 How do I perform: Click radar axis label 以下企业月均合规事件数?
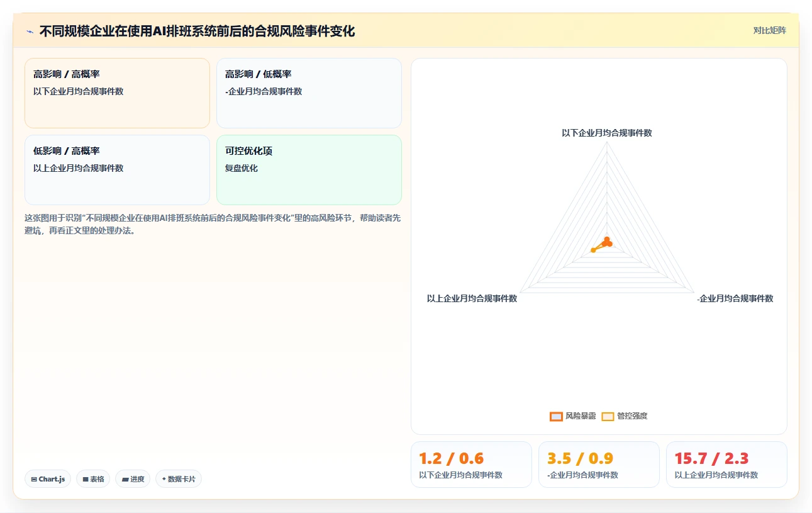pyautogui.click(x=606, y=133)
